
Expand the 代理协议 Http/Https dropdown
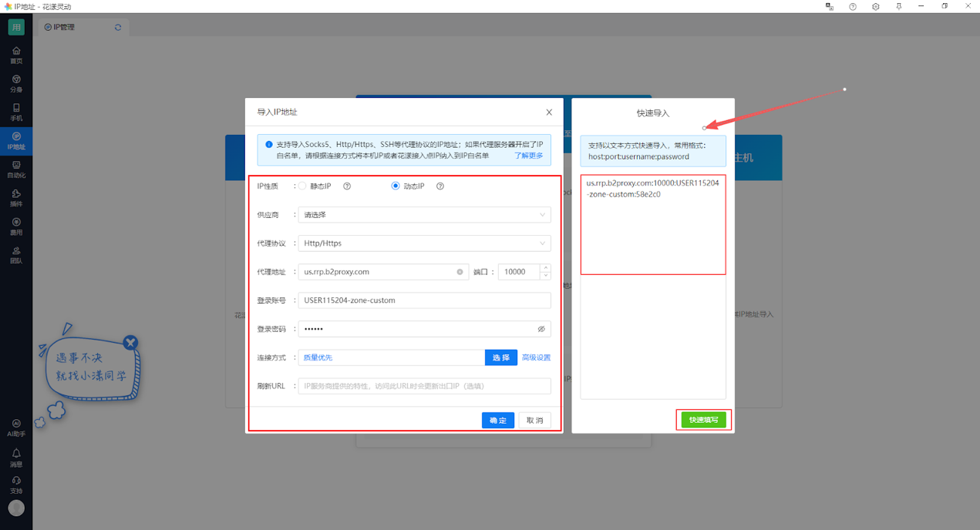pos(424,243)
